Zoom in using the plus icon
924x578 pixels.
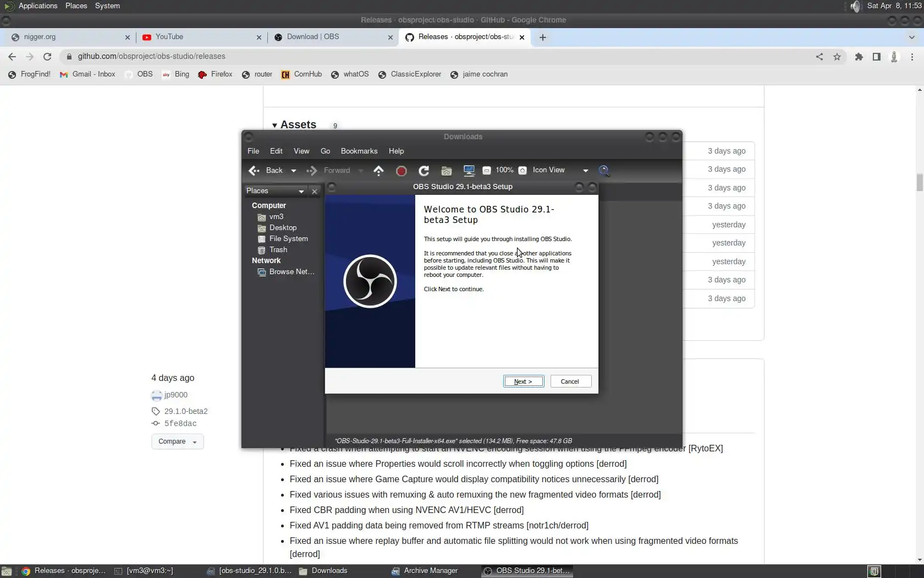click(522, 171)
